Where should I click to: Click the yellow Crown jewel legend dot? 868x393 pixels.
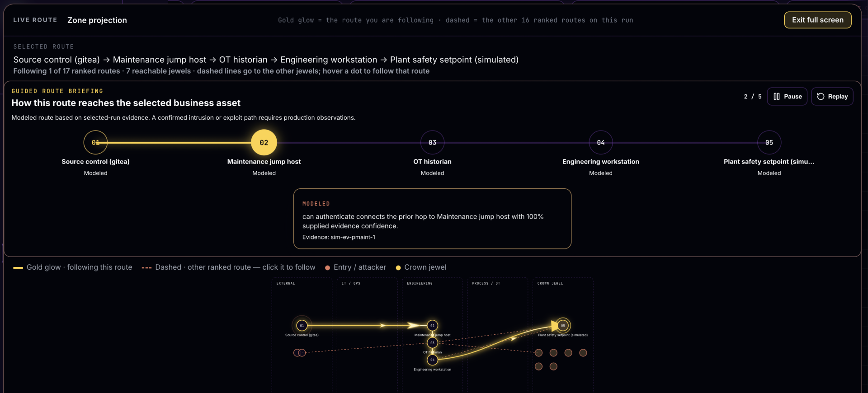(x=398, y=268)
